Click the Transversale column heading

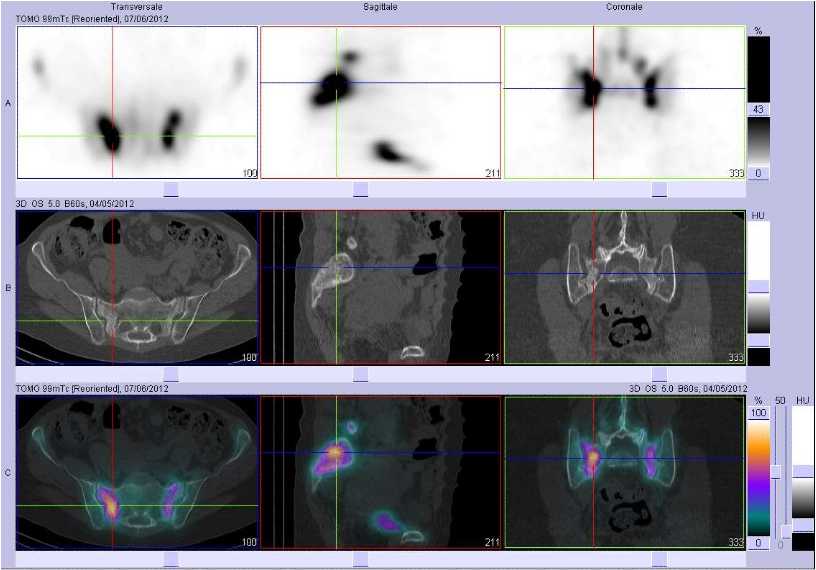point(136,7)
